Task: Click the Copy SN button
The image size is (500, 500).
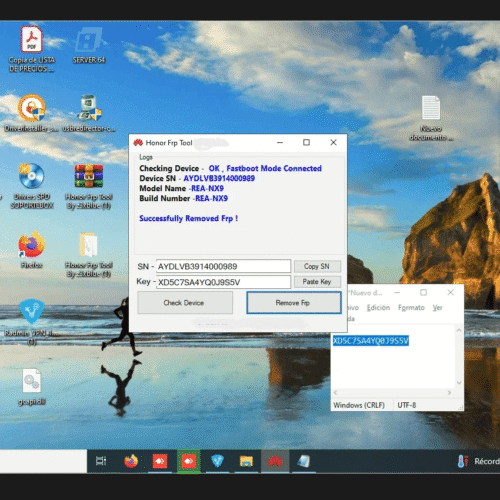Action: pos(317,266)
